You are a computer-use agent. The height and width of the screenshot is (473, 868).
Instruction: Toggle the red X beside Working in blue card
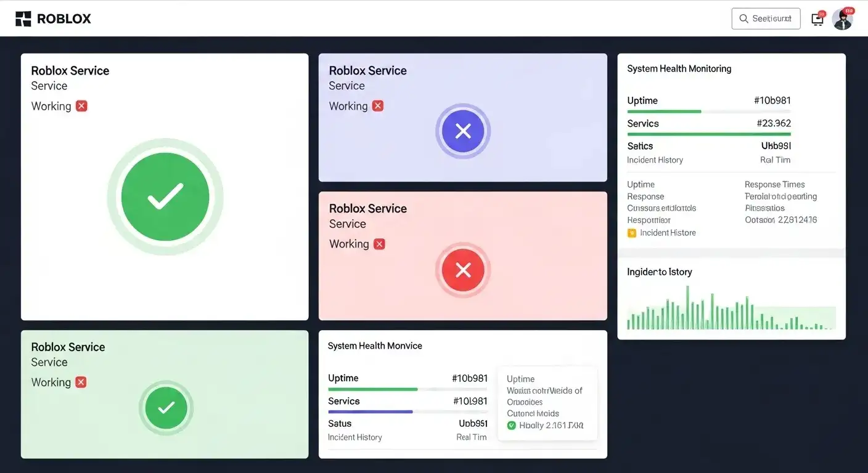[x=378, y=106]
